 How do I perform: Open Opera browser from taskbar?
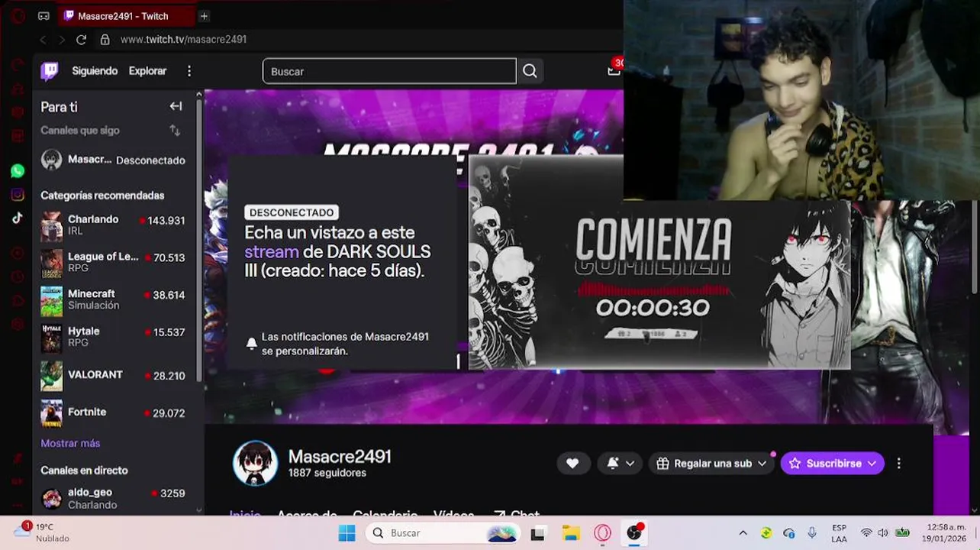pyautogui.click(x=603, y=533)
